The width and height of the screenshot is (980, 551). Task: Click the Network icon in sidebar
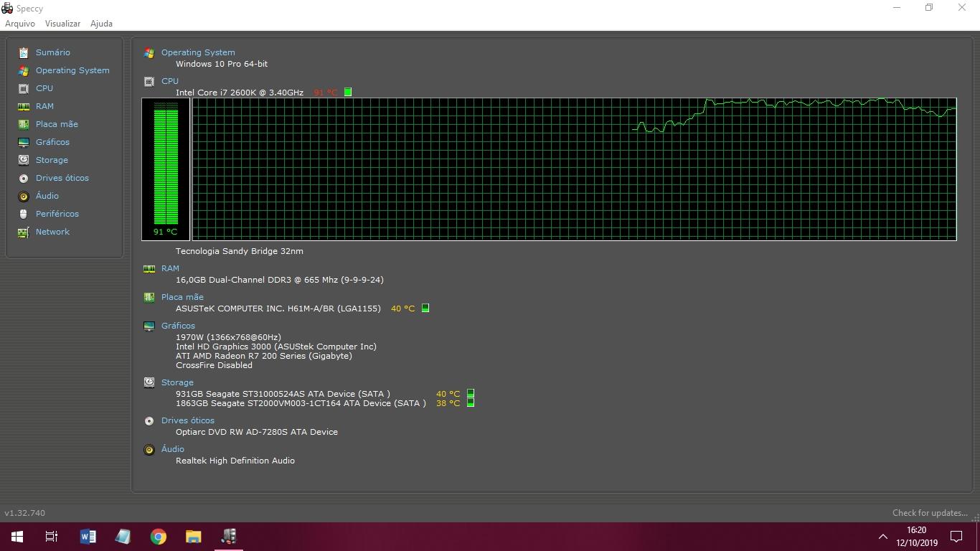(x=24, y=232)
